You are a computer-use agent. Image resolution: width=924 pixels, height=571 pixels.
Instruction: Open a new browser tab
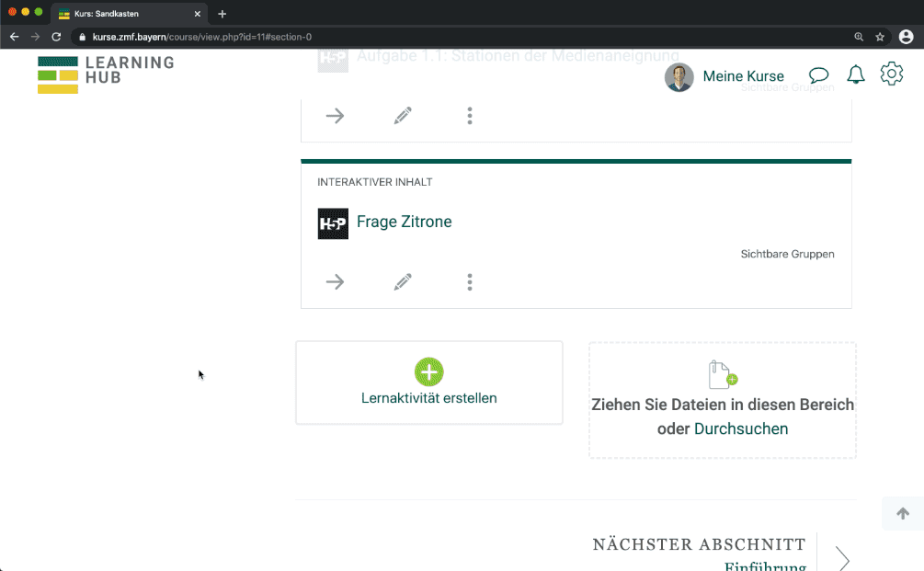click(x=222, y=14)
